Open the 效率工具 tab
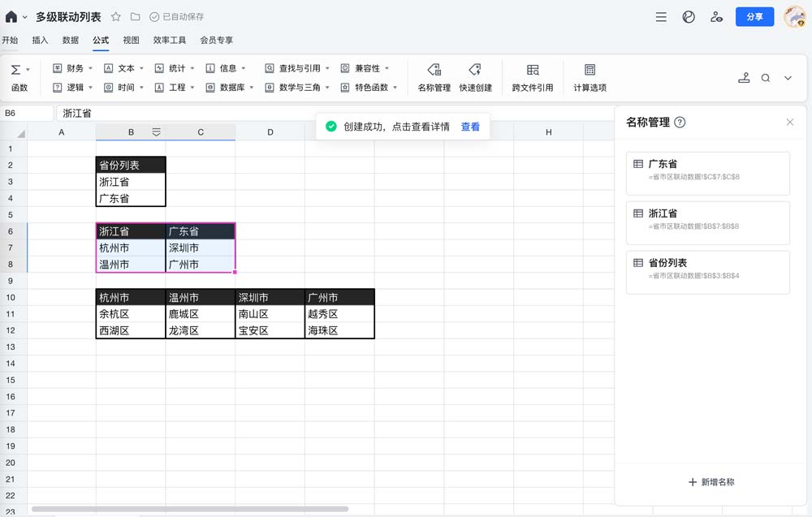Viewport: 812px width, 517px height. tap(170, 40)
